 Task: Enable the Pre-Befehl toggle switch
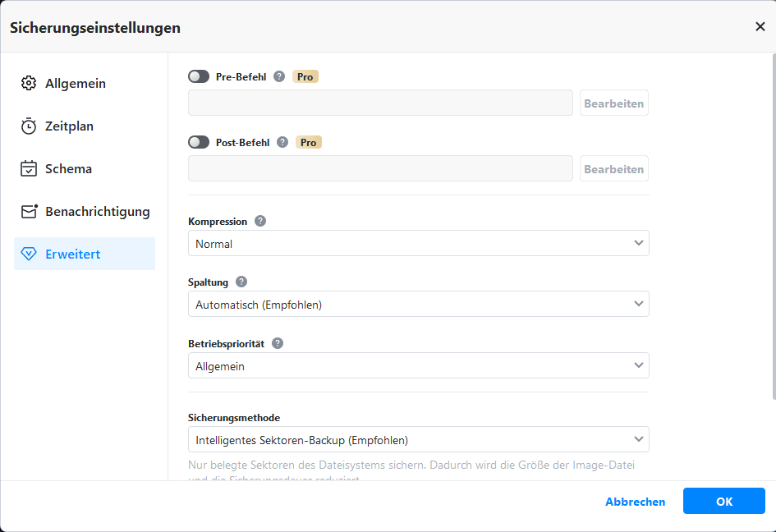click(199, 76)
